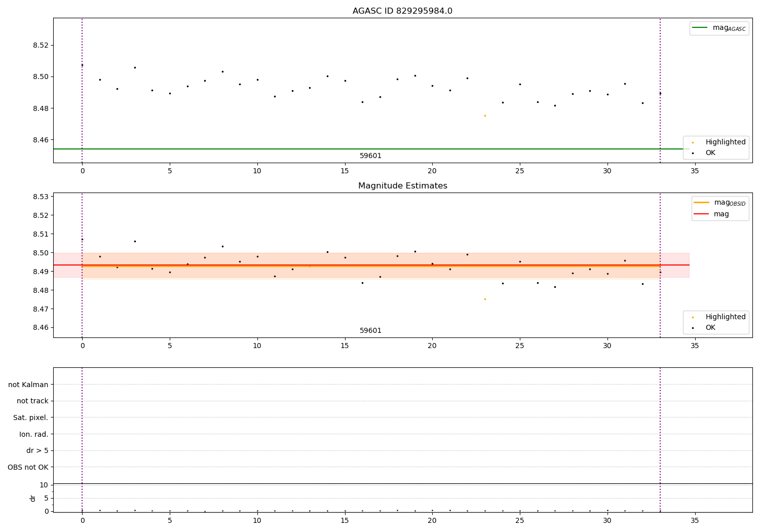Click 'OK' legend label in the middle plot
The width and height of the screenshot is (760, 532).
(x=710, y=328)
